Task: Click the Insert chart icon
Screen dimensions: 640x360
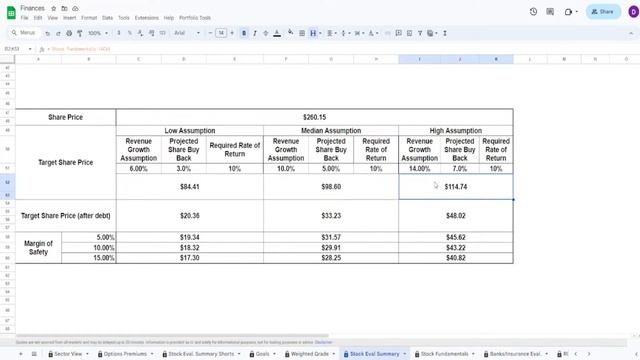Action: pyautogui.click(x=409, y=33)
